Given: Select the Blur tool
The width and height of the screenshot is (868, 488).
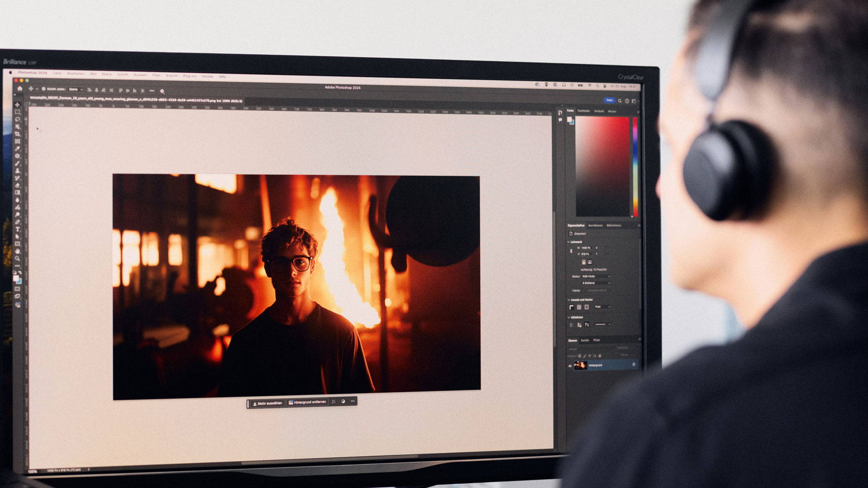Looking at the screenshot, I should tap(17, 200).
